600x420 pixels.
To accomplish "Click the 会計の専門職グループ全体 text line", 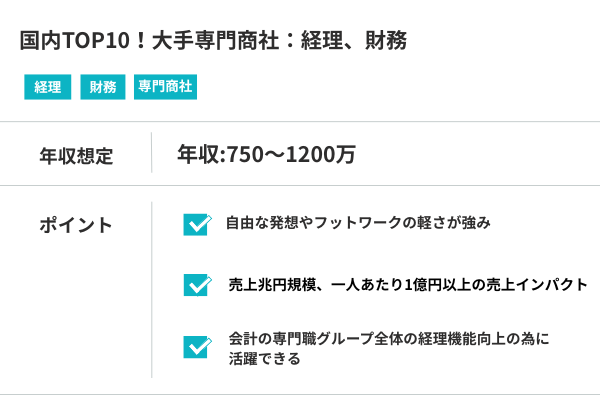I will point(389,338).
